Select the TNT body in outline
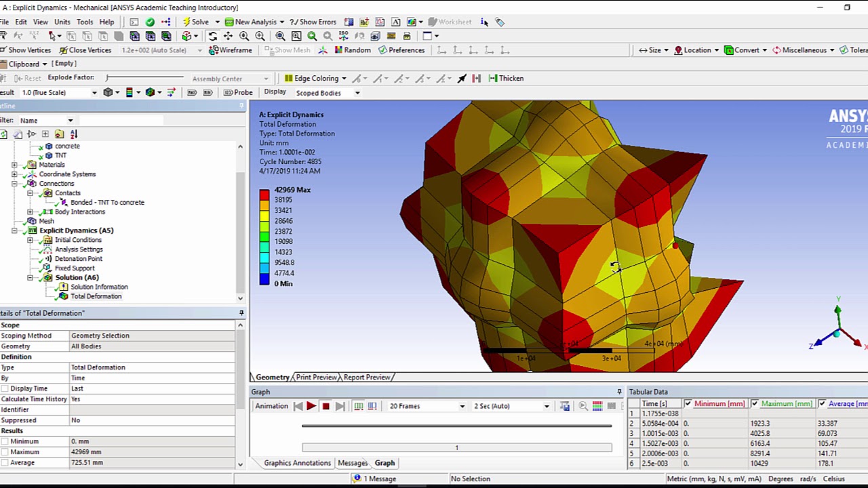 60,156
